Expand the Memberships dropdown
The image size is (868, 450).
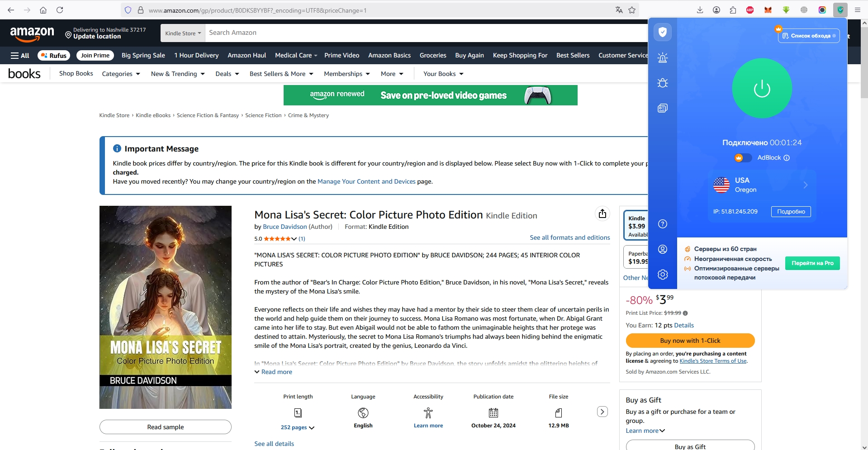(x=347, y=74)
